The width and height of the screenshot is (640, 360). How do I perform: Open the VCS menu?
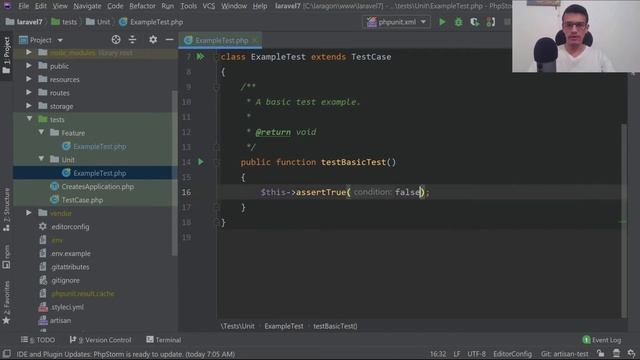point(209,6)
